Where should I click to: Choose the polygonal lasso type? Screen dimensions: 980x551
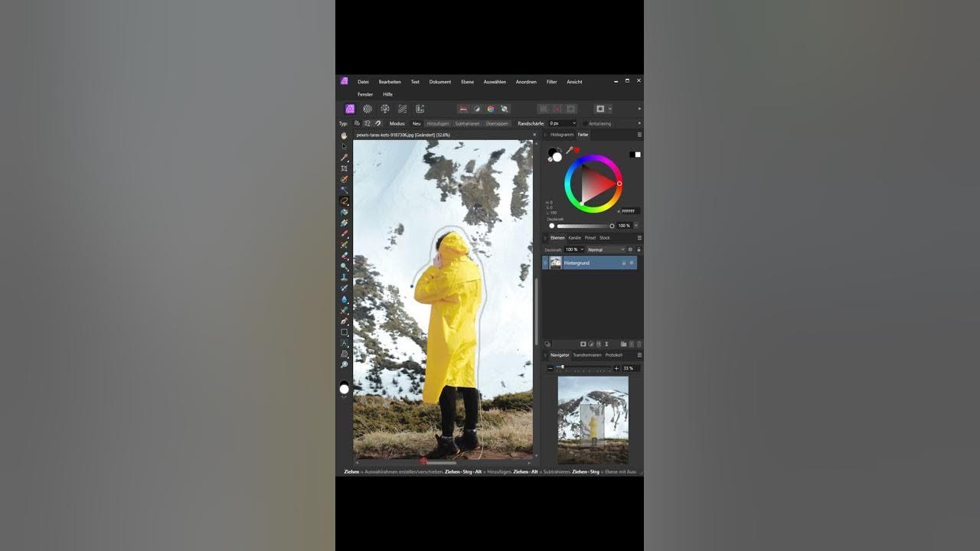(367, 123)
